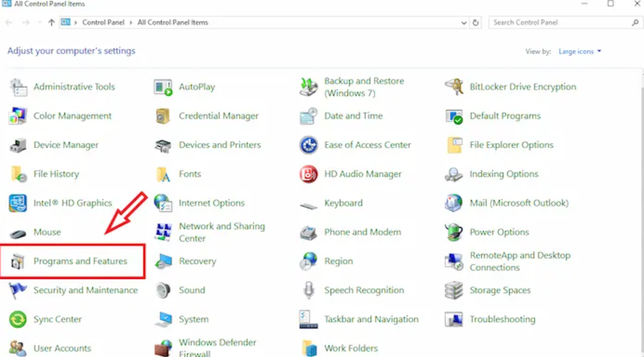Open the HD Audio Manager icon

pyautogui.click(x=308, y=174)
